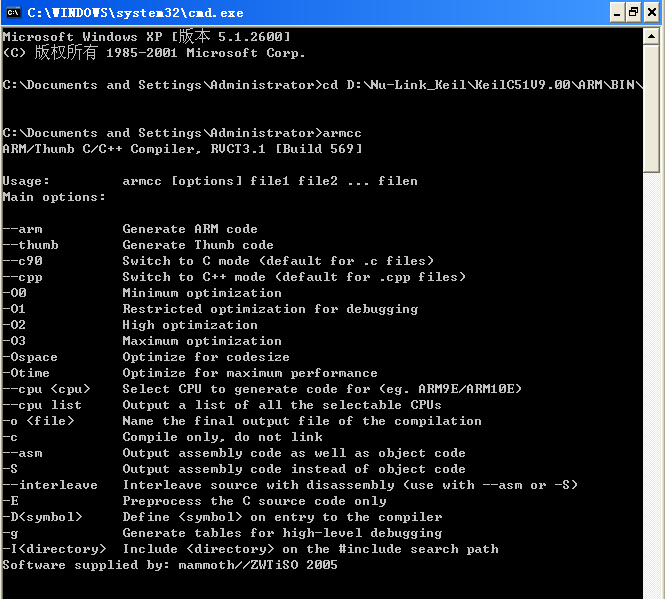Click the '--cpu list' option
The width and height of the screenshot is (665, 599).
tap(42, 406)
